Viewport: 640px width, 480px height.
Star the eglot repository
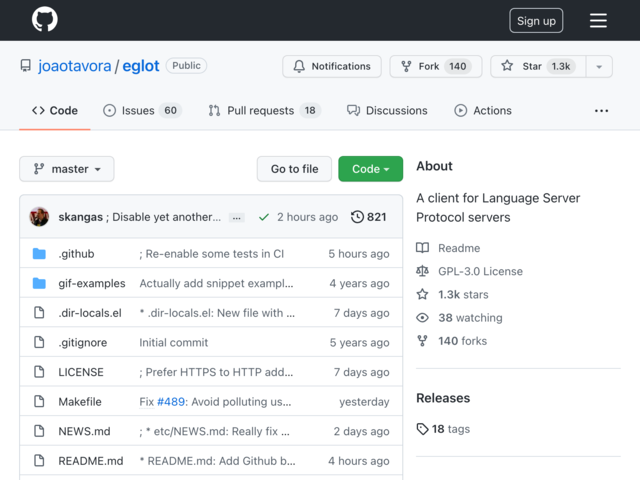[538, 66]
